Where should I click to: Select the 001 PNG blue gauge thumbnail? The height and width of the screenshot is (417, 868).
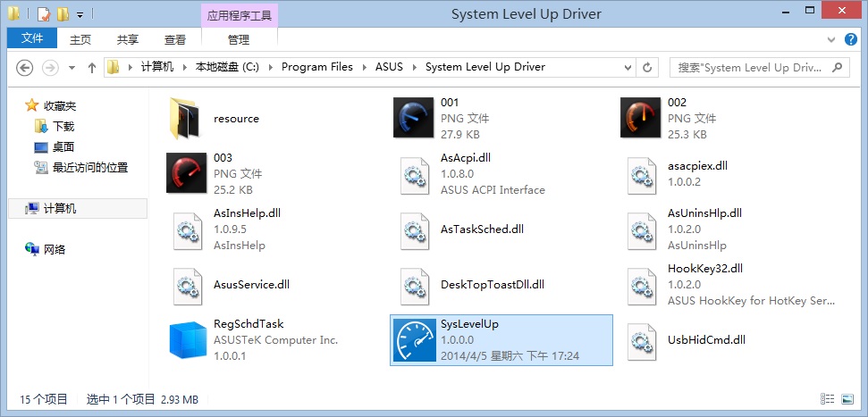pos(413,117)
